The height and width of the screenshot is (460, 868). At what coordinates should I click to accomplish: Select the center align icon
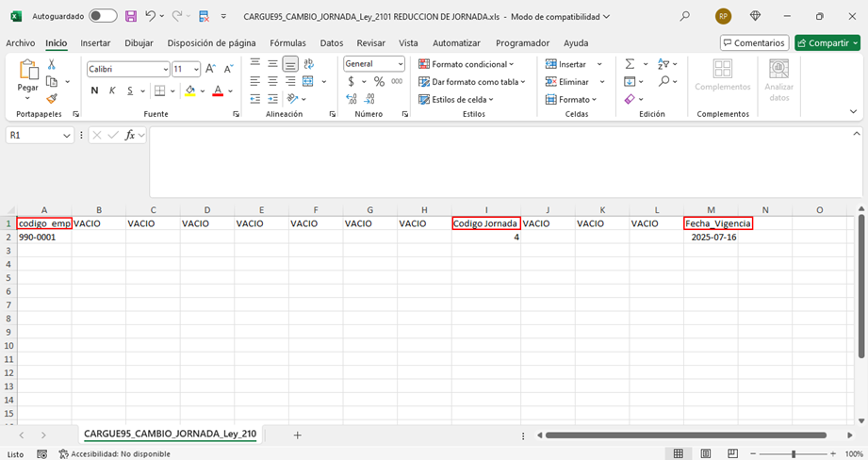pyautogui.click(x=272, y=82)
